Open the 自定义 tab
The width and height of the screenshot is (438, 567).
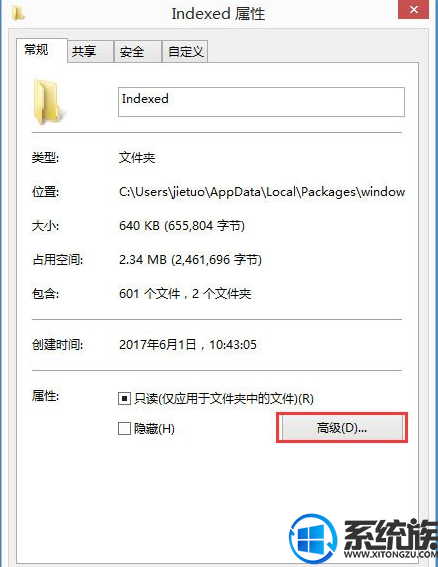[185, 51]
